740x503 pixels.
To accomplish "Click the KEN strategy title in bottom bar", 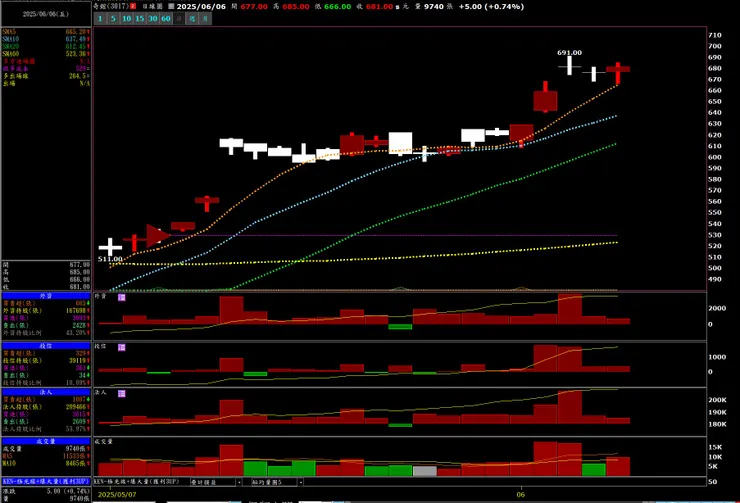I will [x=137, y=482].
